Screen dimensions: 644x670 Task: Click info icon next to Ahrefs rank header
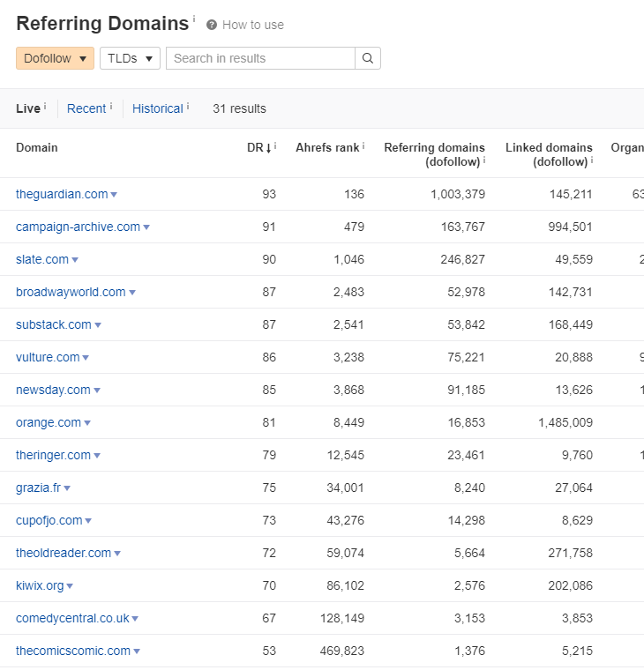[363, 145]
